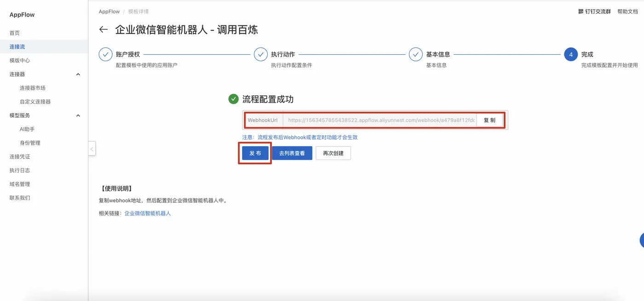Click the 去列表查看 button
This screenshot has height=301, width=644.
coord(292,153)
